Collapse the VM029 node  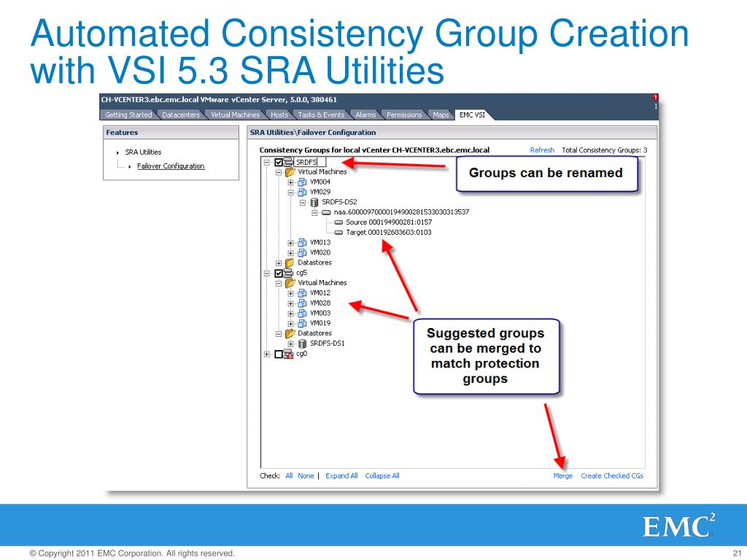pyautogui.click(x=290, y=192)
